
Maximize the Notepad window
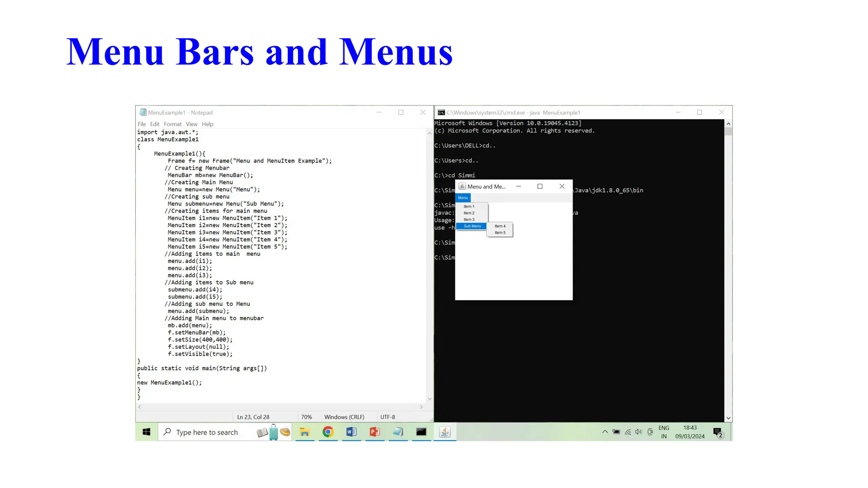401,112
